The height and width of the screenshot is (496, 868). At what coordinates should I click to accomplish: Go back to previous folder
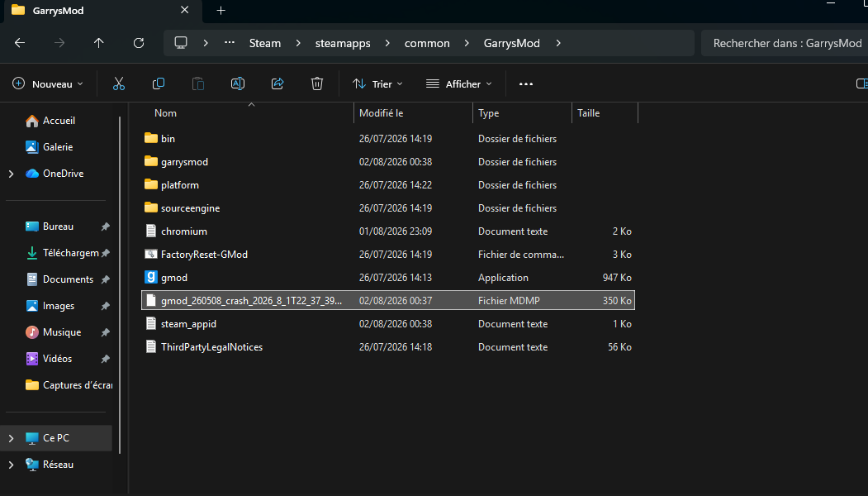pos(20,43)
